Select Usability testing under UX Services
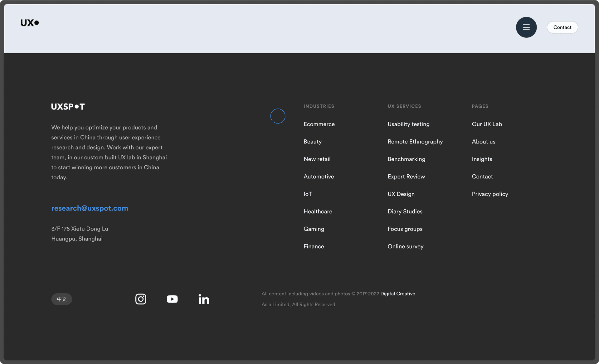This screenshot has height=364, width=599. tap(408, 124)
